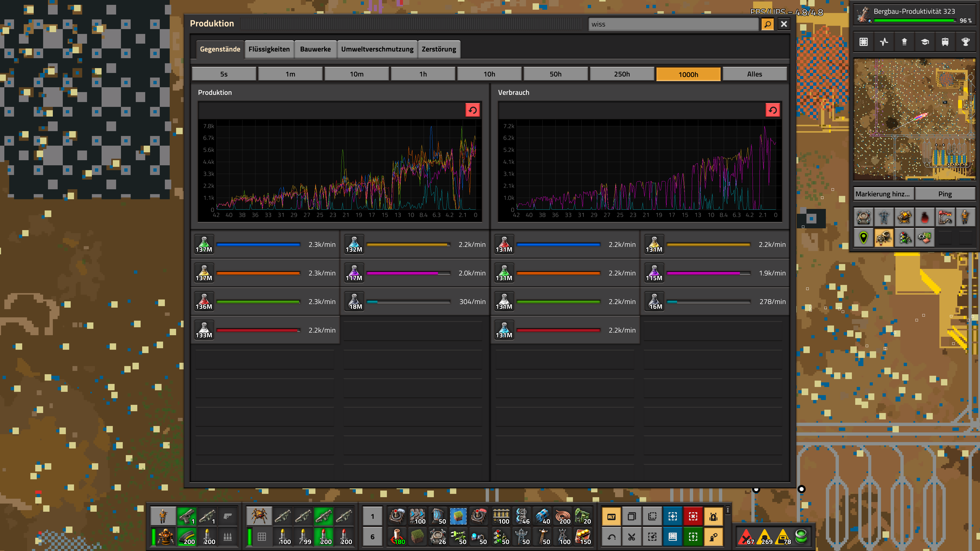Select the Alles time range
This screenshot has height=551, width=980.
click(x=754, y=74)
